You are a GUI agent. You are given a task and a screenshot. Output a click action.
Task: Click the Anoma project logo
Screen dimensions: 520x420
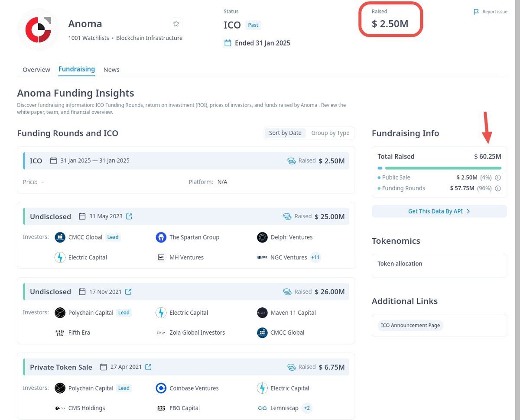(38, 29)
